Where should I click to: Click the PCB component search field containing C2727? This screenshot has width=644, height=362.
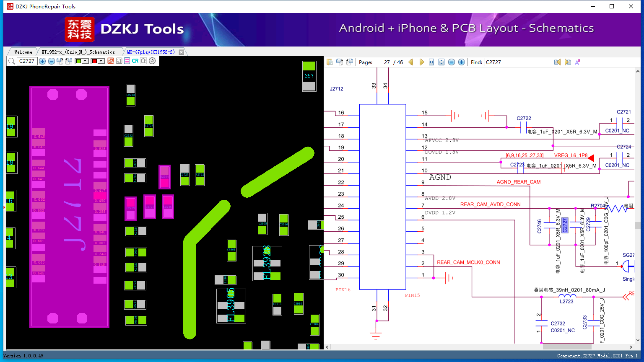coord(27,61)
